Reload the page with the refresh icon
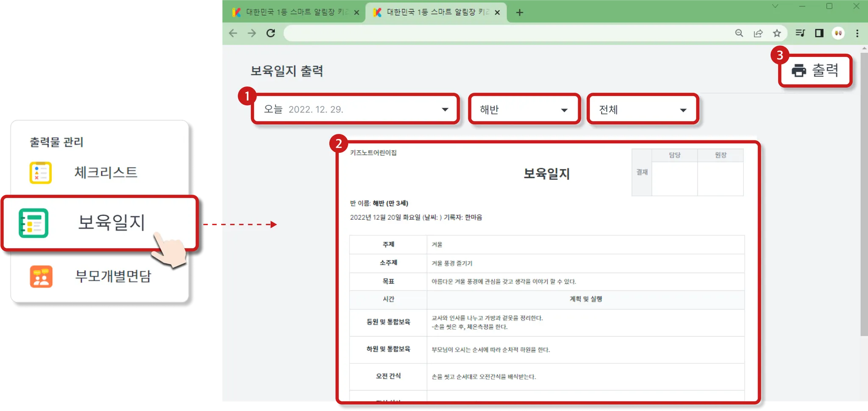Viewport: 868px width, 411px height. click(271, 33)
